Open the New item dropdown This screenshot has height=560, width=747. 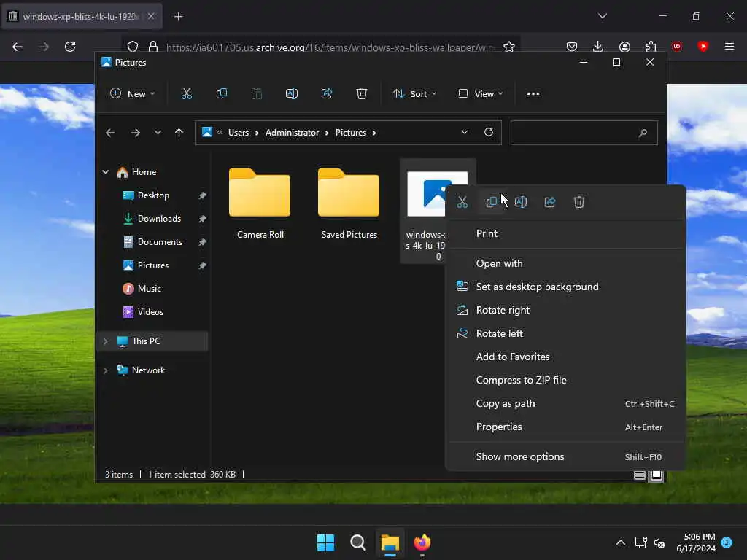click(x=133, y=94)
